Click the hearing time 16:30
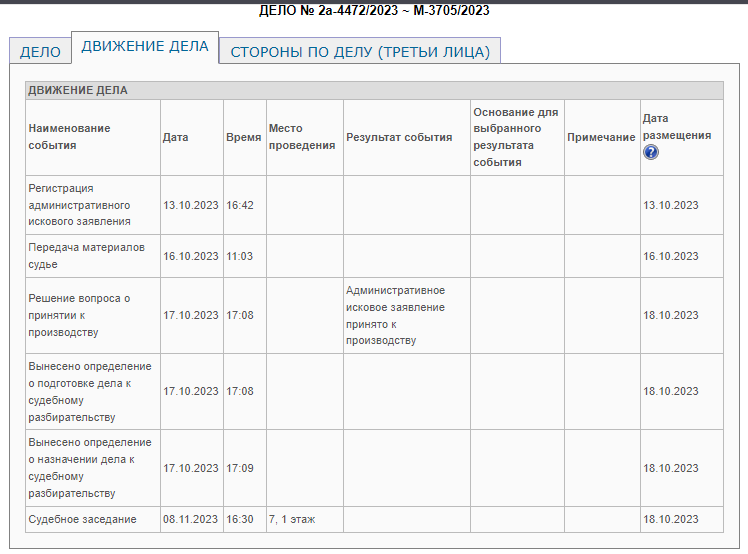This screenshot has width=748, height=554. [x=239, y=519]
